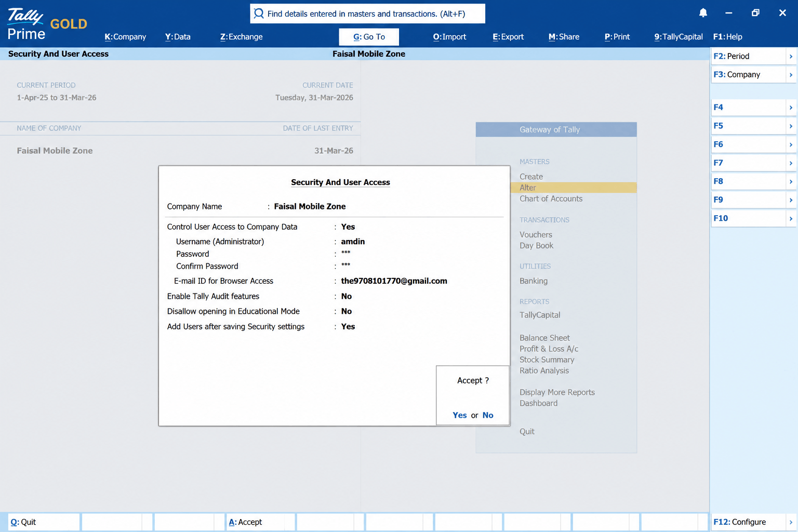798x532 pixels.
Task: Open the M: Share menu
Action: click(x=564, y=37)
